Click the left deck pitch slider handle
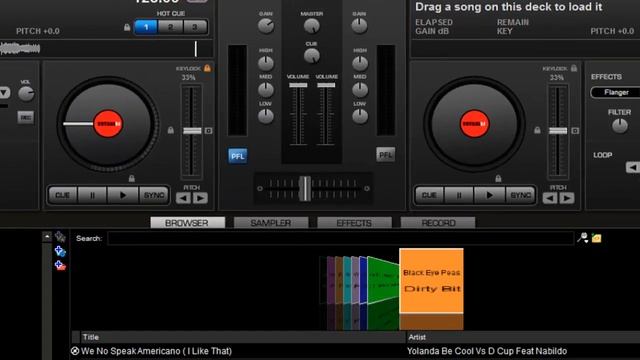The image size is (640, 360). (192, 131)
